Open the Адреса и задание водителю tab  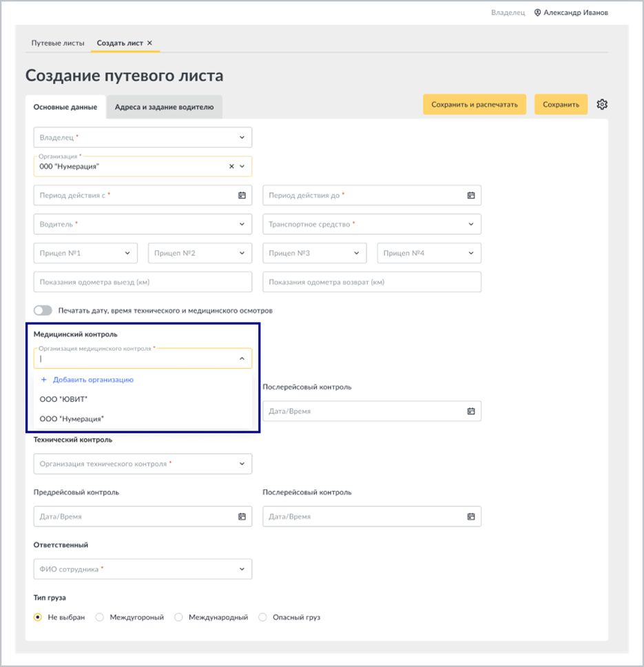164,107
